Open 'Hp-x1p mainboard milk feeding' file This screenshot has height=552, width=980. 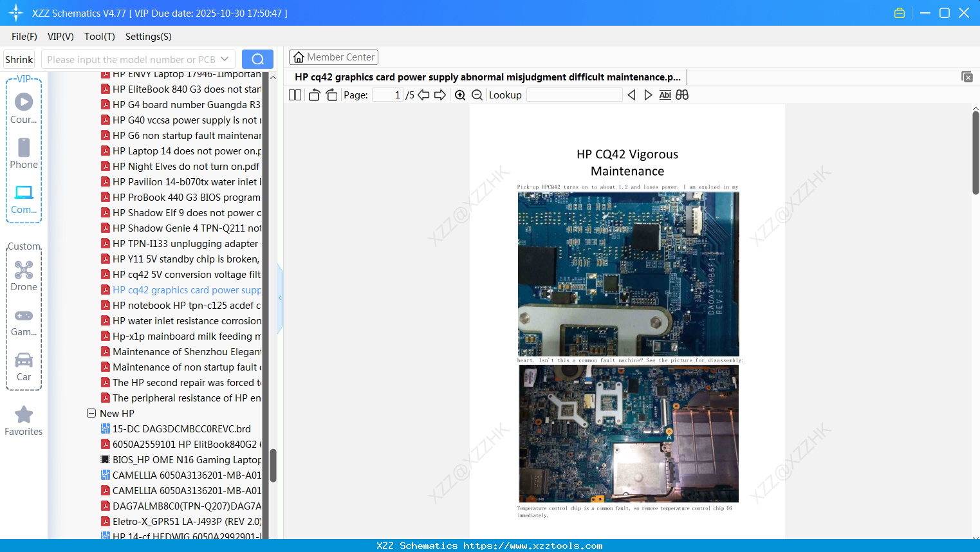[181, 336]
